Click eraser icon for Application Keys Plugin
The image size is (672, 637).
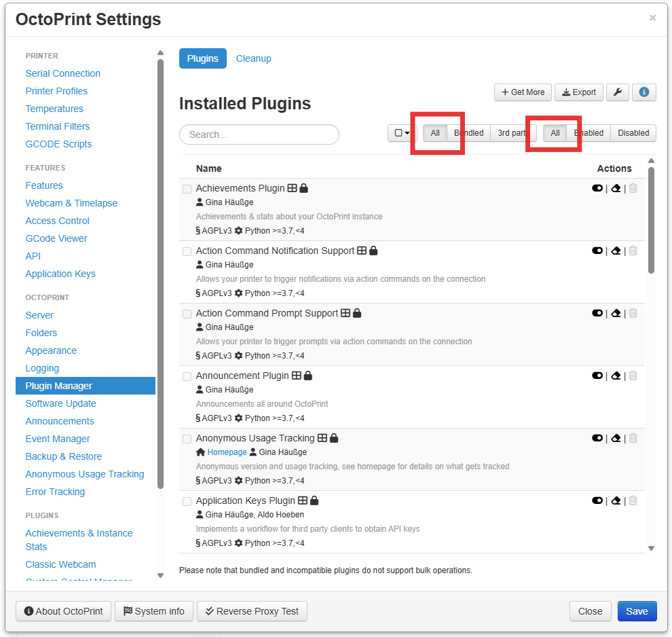pyautogui.click(x=616, y=501)
